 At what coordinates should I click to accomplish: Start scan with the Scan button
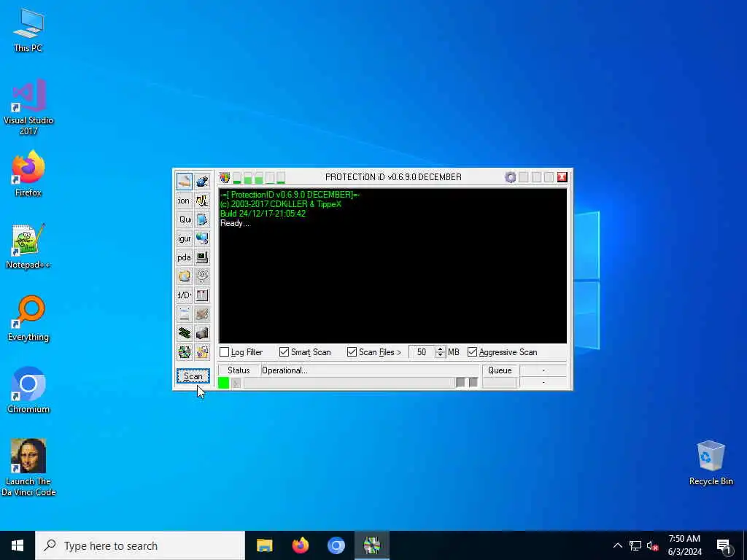point(193,376)
